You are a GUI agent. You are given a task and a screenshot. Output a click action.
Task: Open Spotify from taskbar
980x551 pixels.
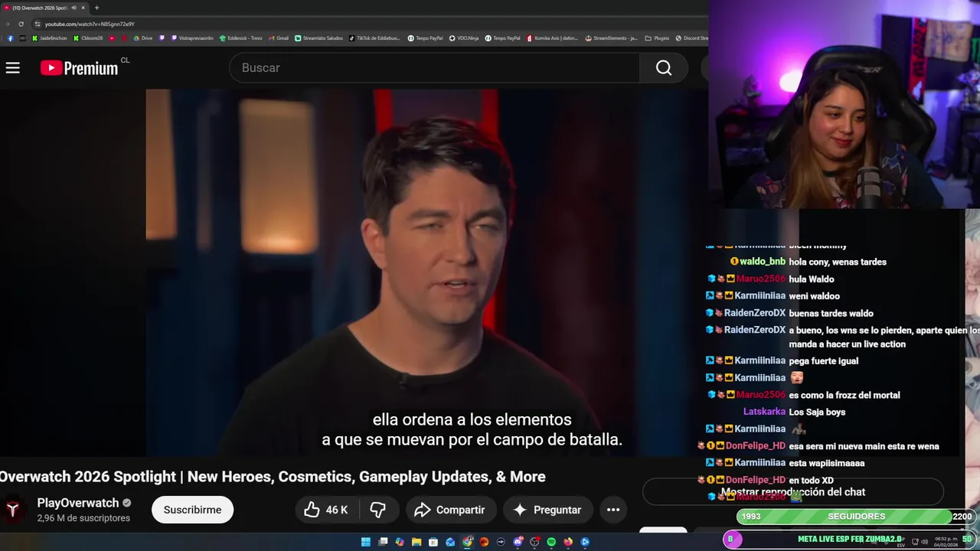551,542
